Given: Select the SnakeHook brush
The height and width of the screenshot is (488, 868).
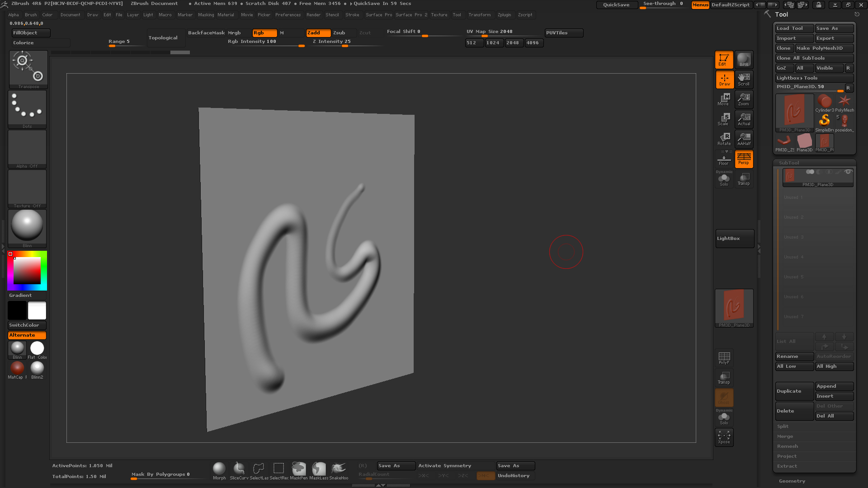Looking at the screenshot, I should (339, 471).
